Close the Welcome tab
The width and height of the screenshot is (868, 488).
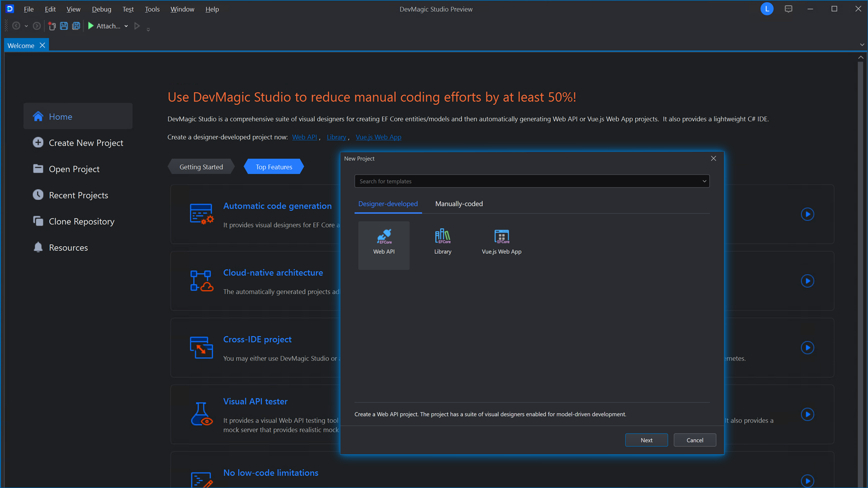coord(42,45)
